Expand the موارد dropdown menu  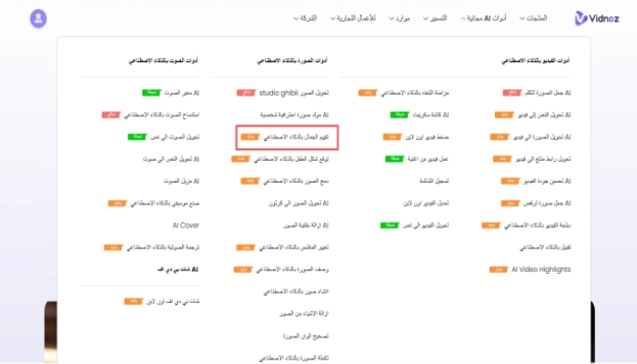399,18
